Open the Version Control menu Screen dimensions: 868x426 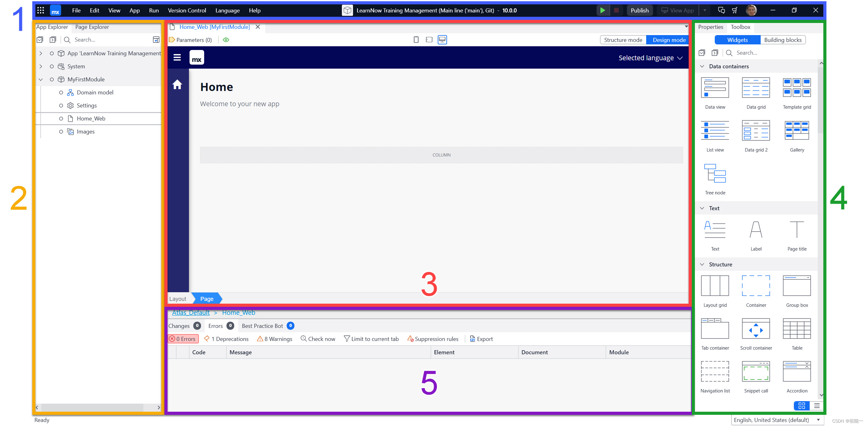tap(187, 11)
